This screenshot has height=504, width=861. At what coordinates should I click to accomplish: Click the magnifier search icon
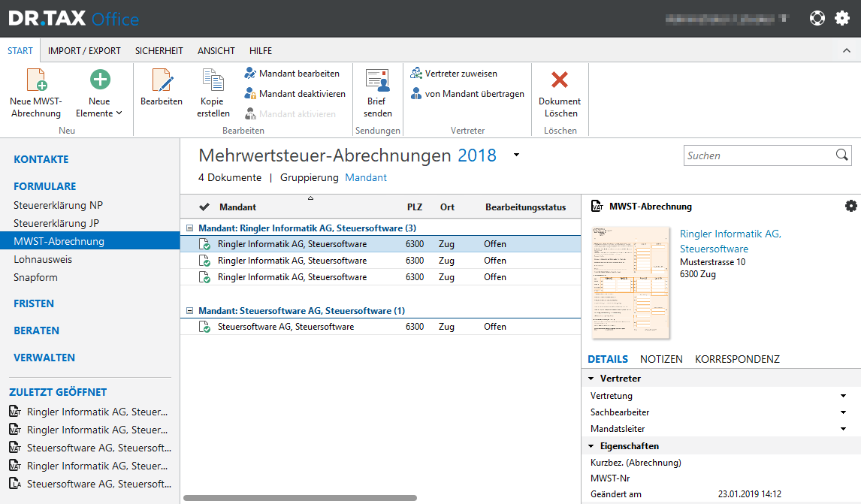841,155
